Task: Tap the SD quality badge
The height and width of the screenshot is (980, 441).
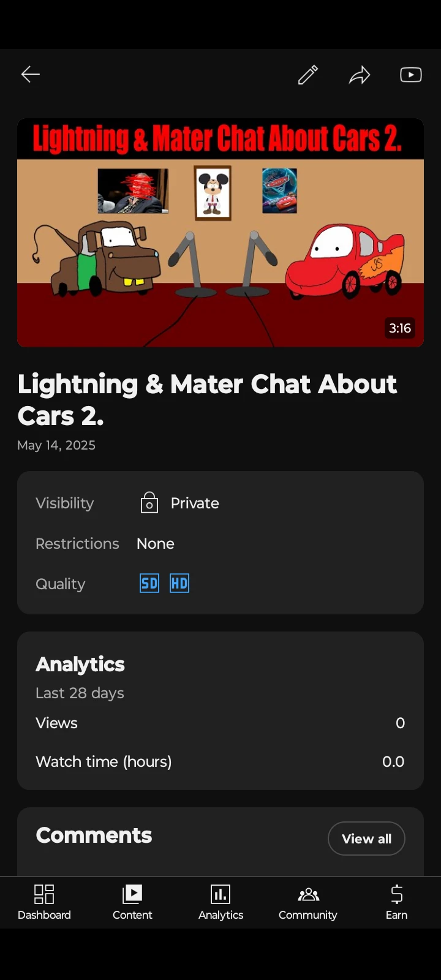Action: coord(149,584)
